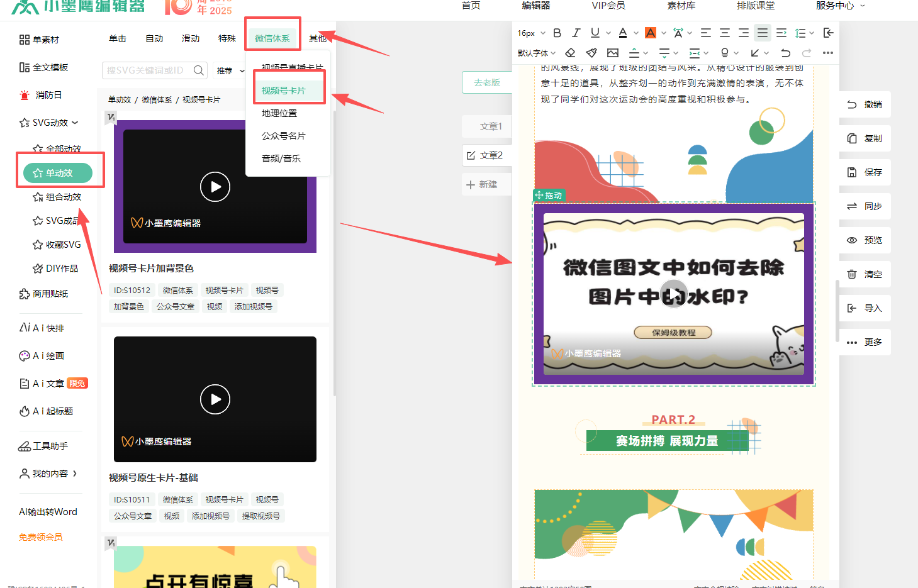
Task: Click the search magnifier icon
Action: tap(199, 70)
